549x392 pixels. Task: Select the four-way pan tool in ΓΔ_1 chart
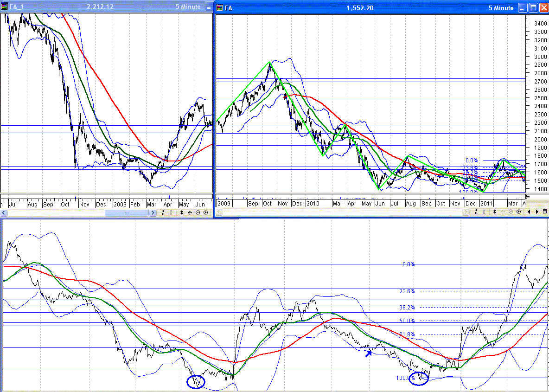tap(190, 212)
